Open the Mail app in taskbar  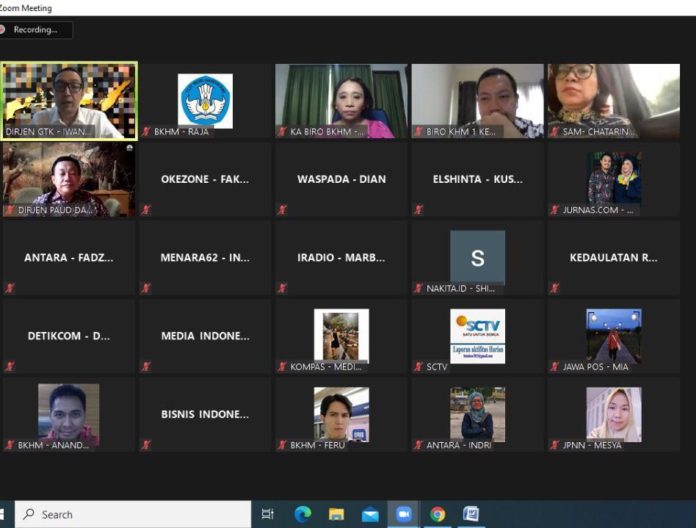tap(370, 515)
